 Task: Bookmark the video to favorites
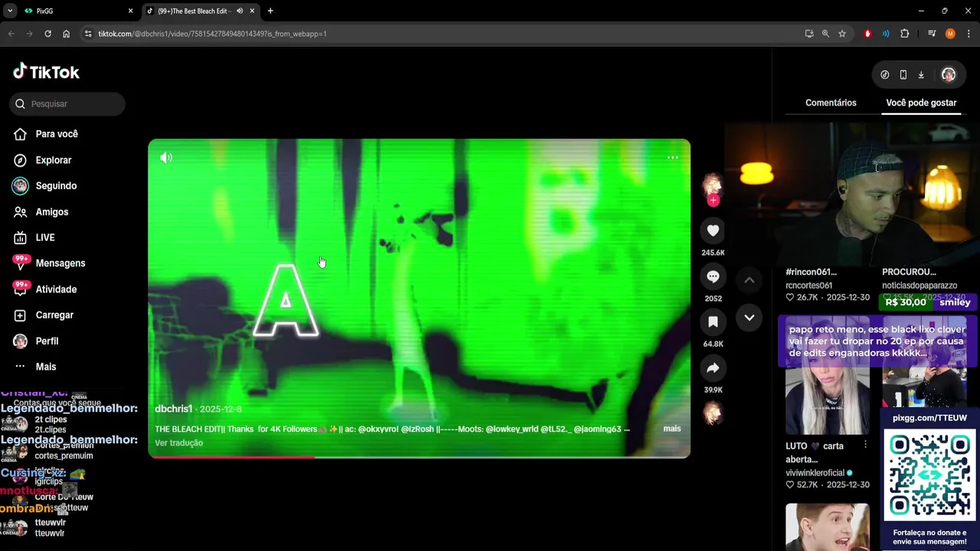point(713,321)
